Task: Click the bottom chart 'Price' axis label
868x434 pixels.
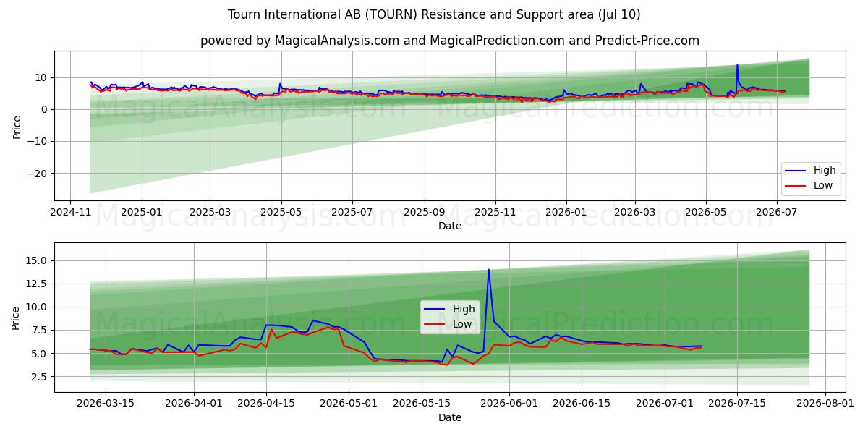Action: point(17,318)
